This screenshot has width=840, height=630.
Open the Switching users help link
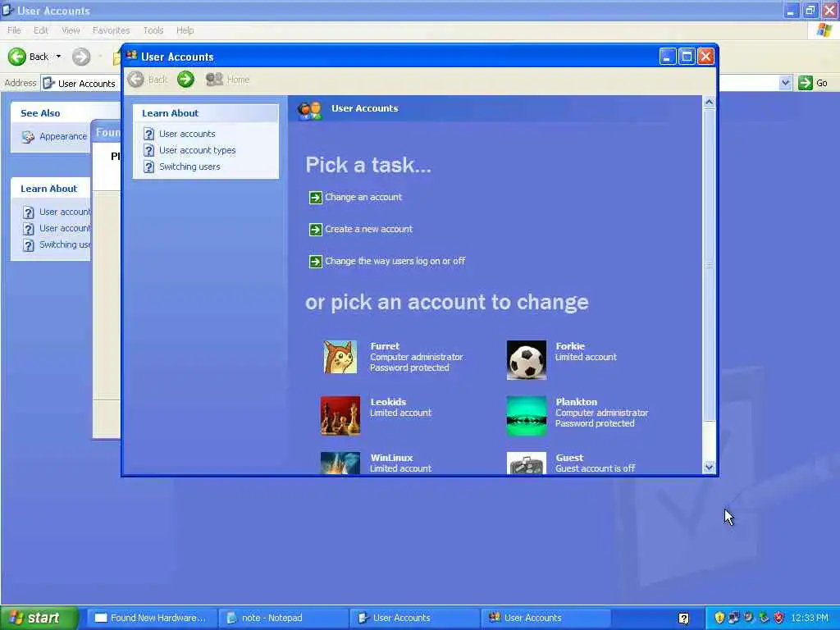click(x=189, y=167)
